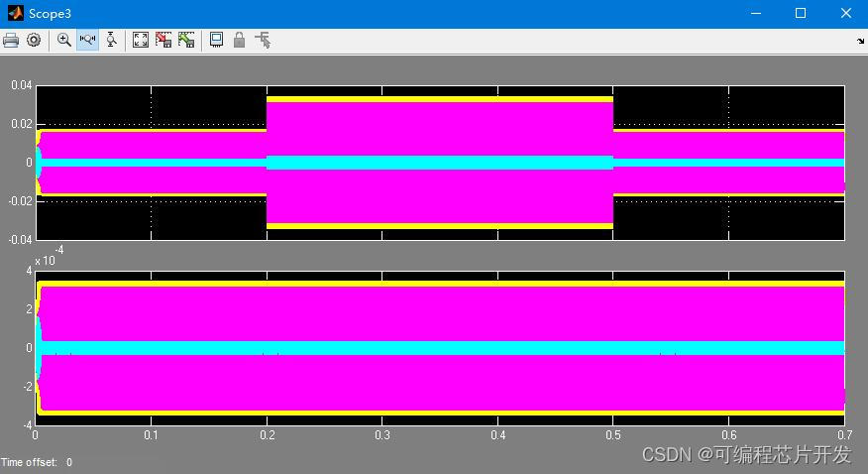
Task: Click x-axis tick label 0.2
Action: click(268, 435)
